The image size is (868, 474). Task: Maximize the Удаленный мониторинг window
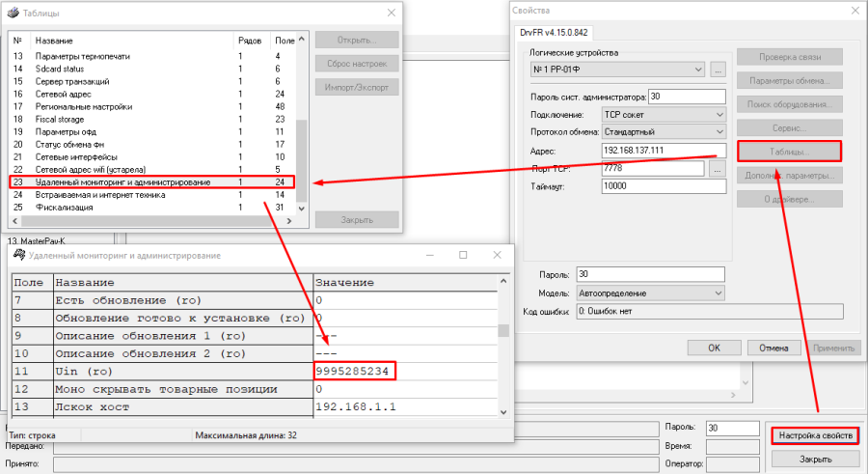click(x=463, y=256)
